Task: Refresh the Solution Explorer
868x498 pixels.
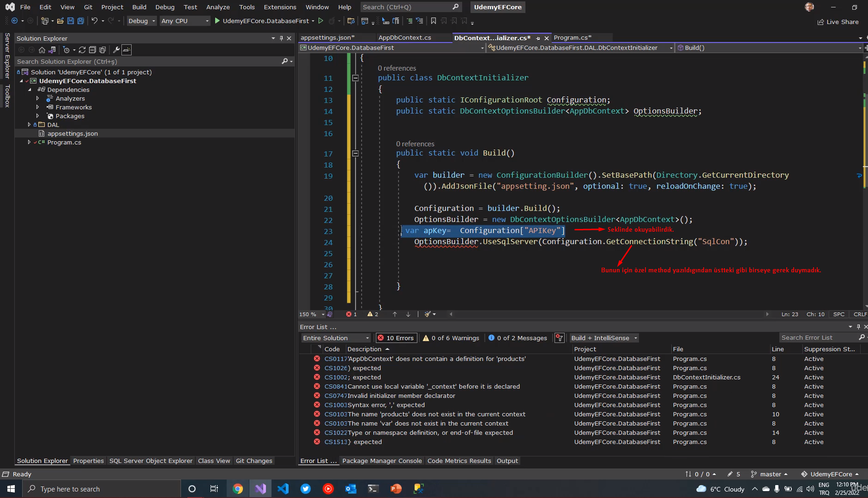Action: pyautogui.click(x=82, y=50)
